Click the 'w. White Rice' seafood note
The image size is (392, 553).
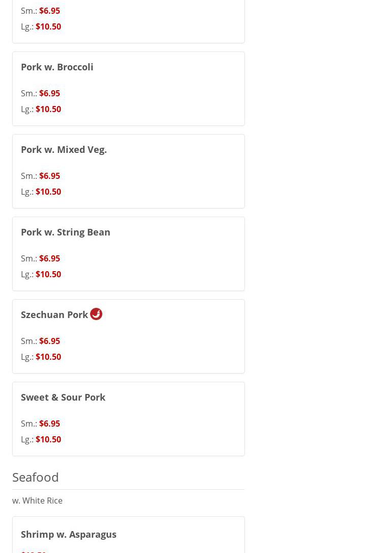37,501
